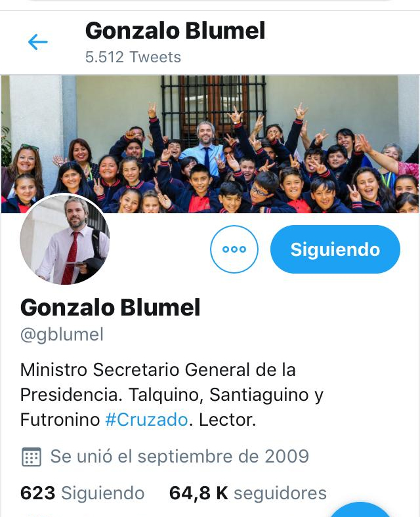Tap the barred window in the banner image
420x517 pixels.
213,102
